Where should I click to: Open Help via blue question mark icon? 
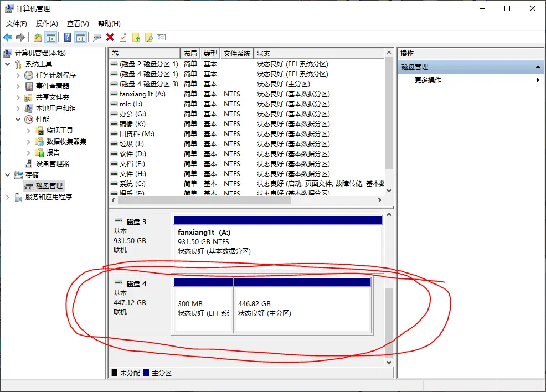[67, 37]
